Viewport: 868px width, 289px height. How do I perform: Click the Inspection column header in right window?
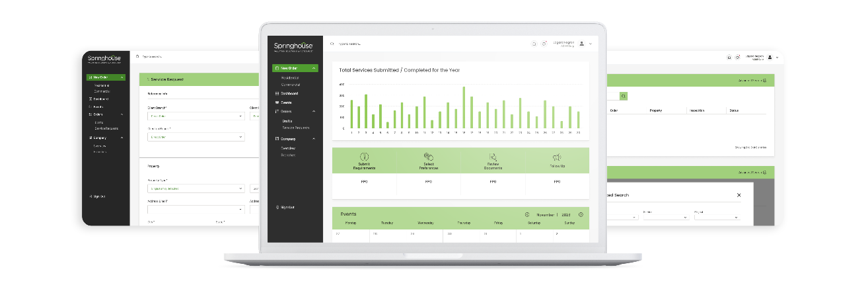pyautogui.click(x=697, y=110)
